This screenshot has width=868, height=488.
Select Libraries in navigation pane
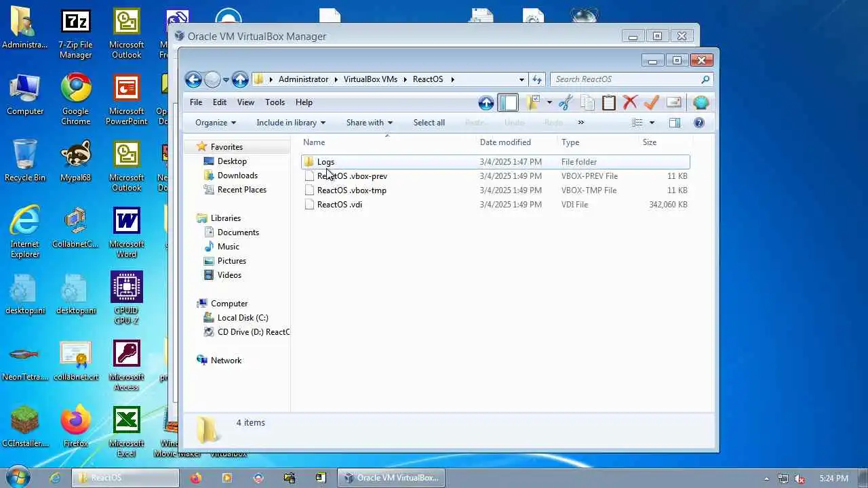coord(225,218)
